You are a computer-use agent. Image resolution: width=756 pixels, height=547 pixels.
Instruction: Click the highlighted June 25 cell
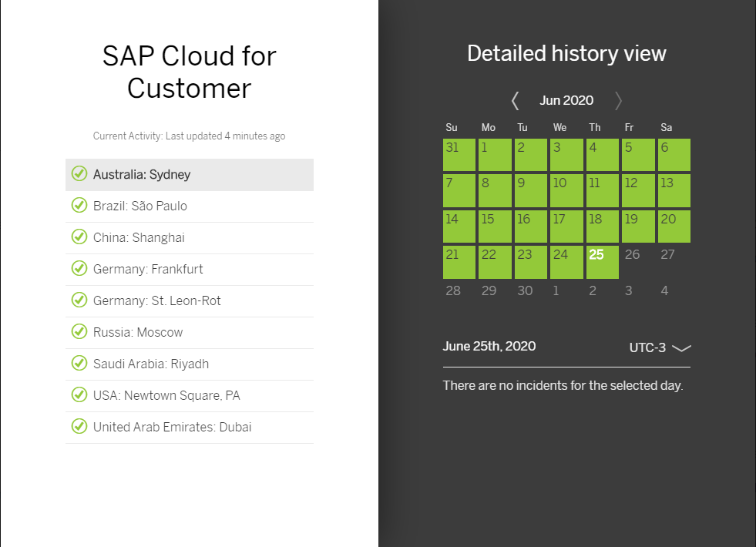click(603, 262)
